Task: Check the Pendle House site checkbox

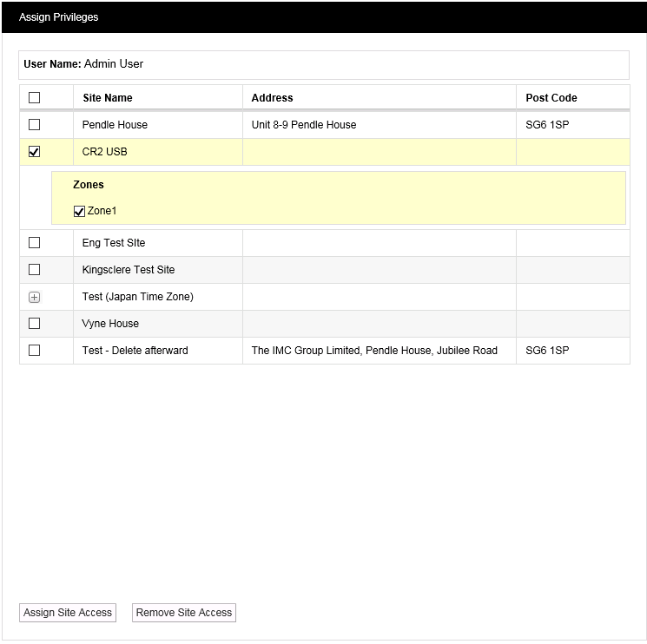Action: tap(35, 125)
